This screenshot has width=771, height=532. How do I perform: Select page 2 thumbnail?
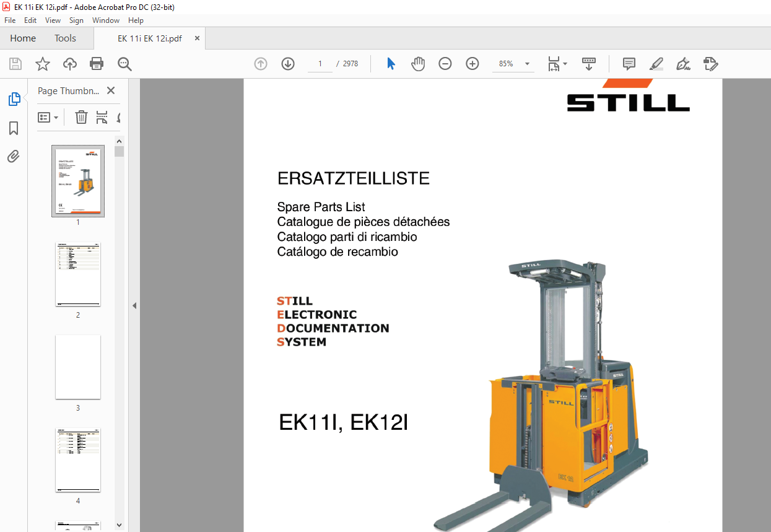click(78, 274)
